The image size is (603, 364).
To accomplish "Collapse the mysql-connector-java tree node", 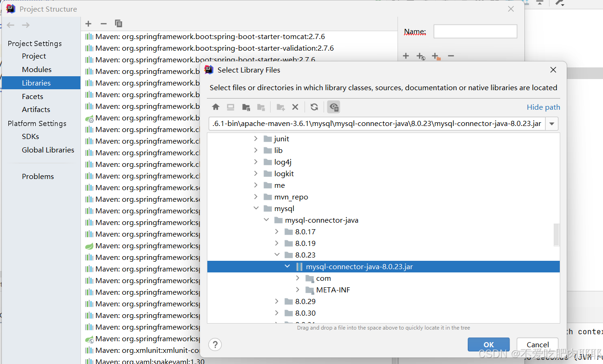I will pos(266,219).
